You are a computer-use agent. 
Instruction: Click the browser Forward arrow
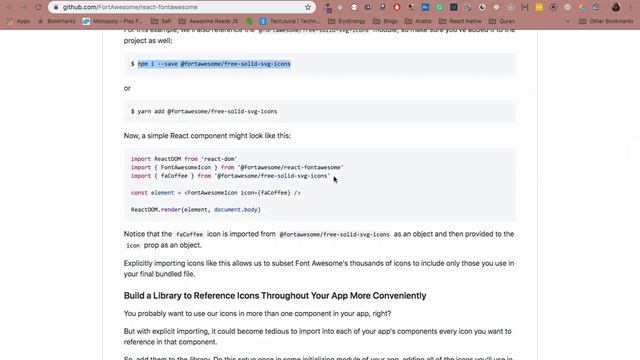24,7
